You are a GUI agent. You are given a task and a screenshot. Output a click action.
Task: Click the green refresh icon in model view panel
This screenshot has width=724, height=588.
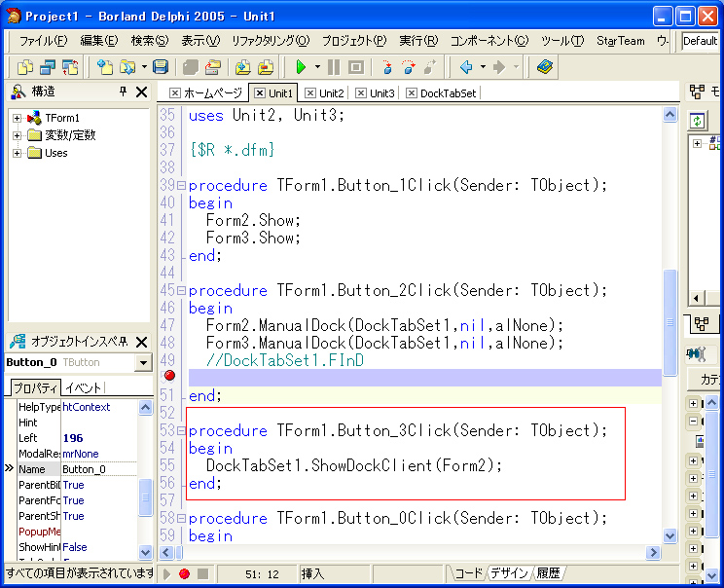click(x=697, y=121)
